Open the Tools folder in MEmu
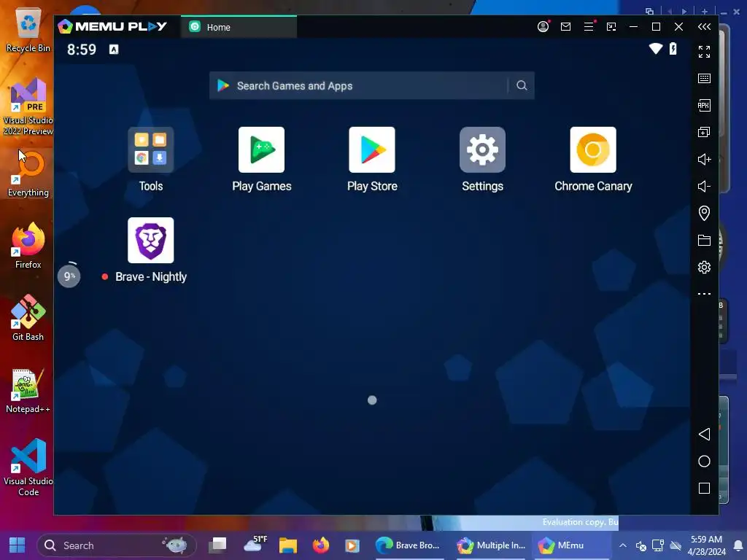The height and width of the screenshot is (560, 747). tap(150, 150)
